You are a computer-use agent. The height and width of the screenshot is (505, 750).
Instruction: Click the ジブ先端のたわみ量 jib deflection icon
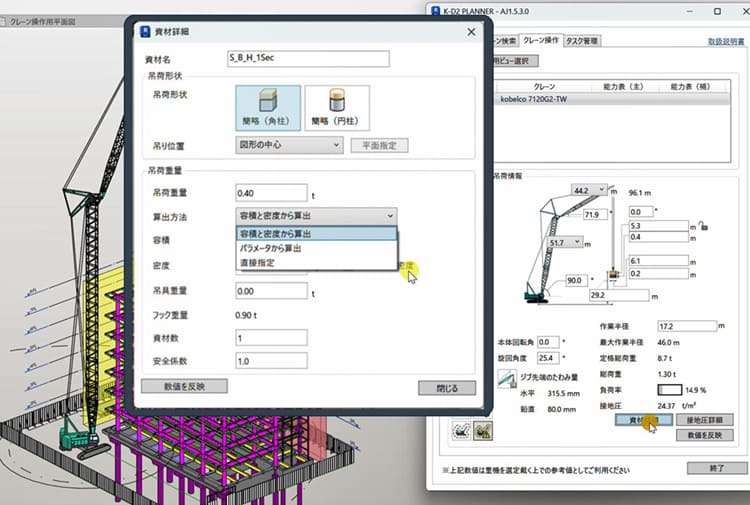tap(508, 382)
